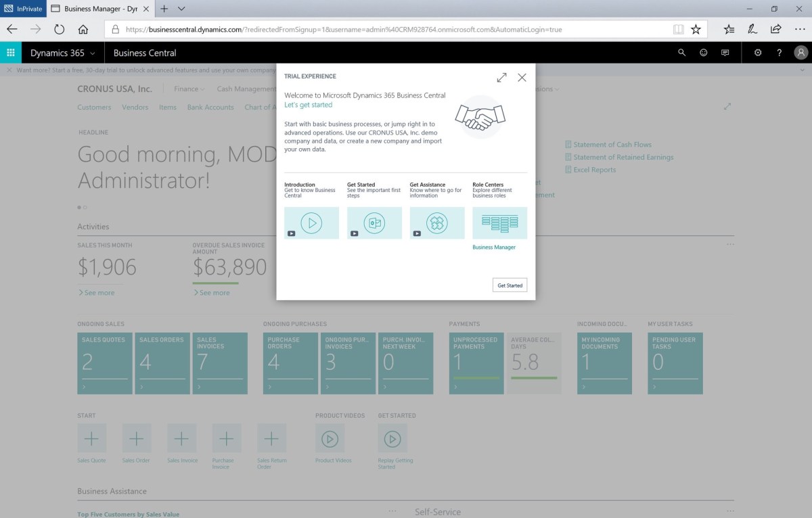Play the Replay Getting Started video
Screen dimensions: 812x518
pyautogui.click(x=392, y=438)
